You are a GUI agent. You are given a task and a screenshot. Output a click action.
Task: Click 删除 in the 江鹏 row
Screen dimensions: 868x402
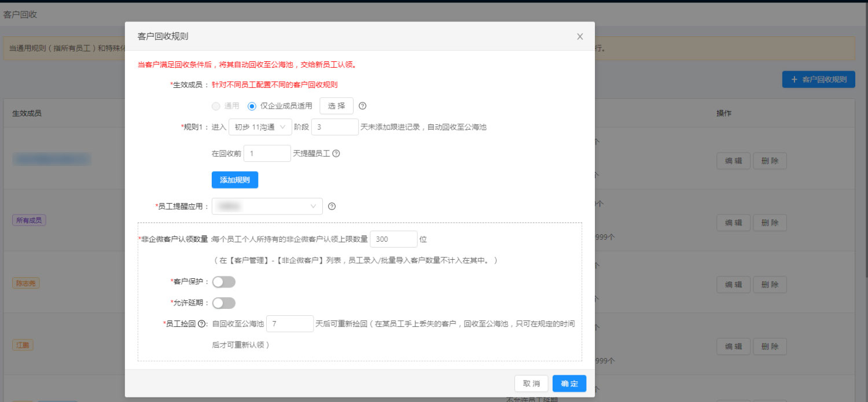pos(770,346)
